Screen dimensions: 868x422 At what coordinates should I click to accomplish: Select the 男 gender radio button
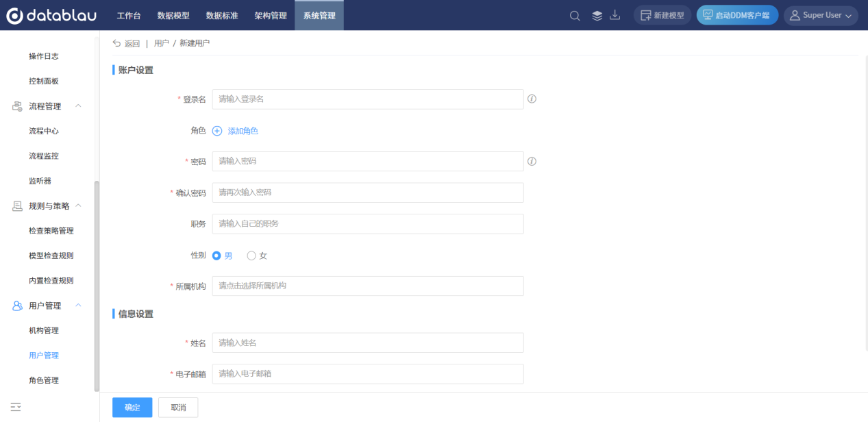[x=216, y=256]
